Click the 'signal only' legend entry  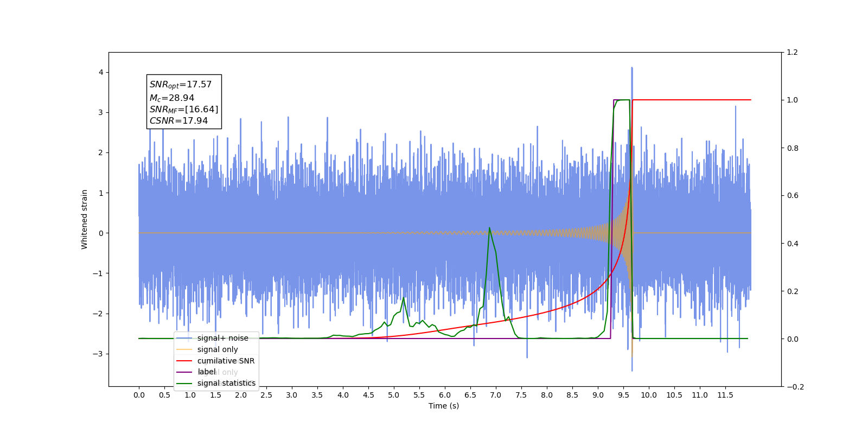click(207, 349)
